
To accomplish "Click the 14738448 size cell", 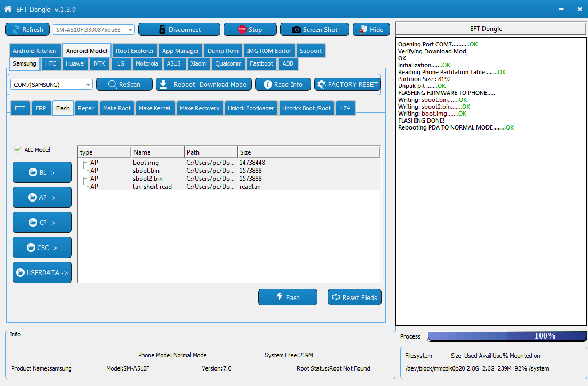I will tap(252, 163).
